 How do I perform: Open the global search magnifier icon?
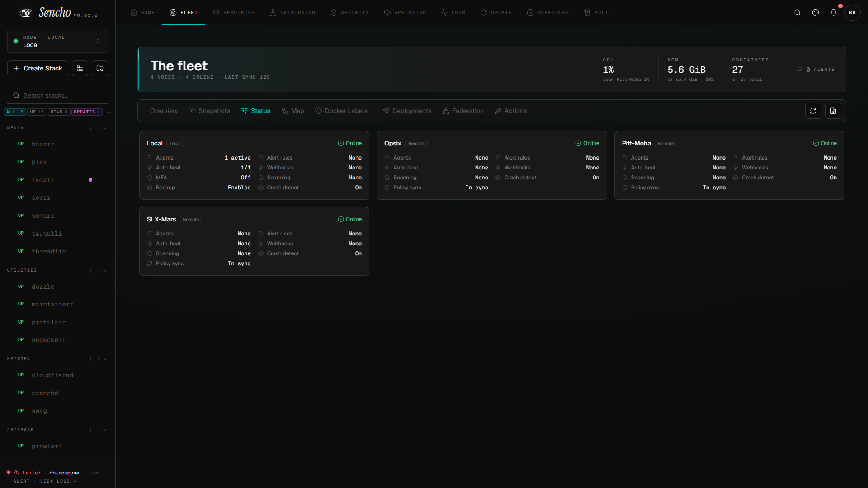797,13
